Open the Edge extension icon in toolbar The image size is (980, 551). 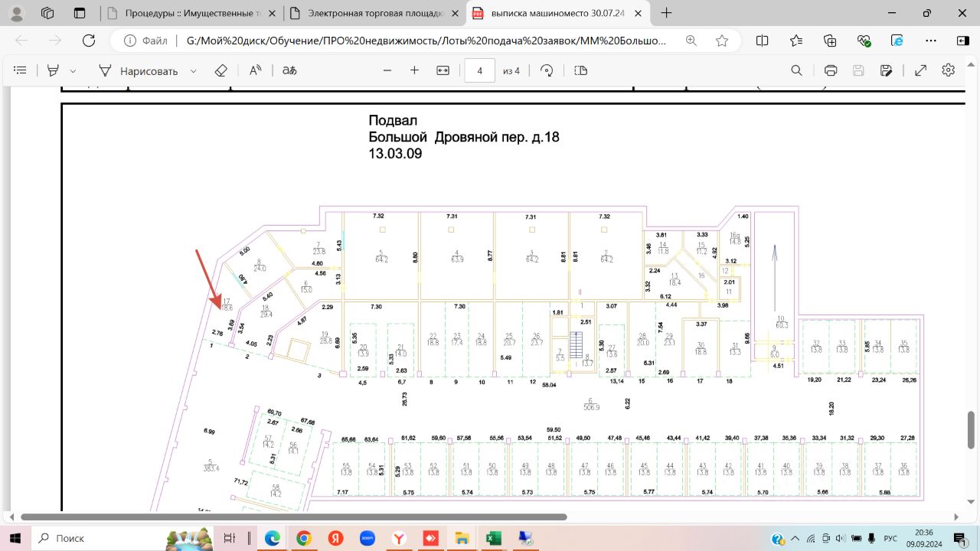tap(898, 41)
